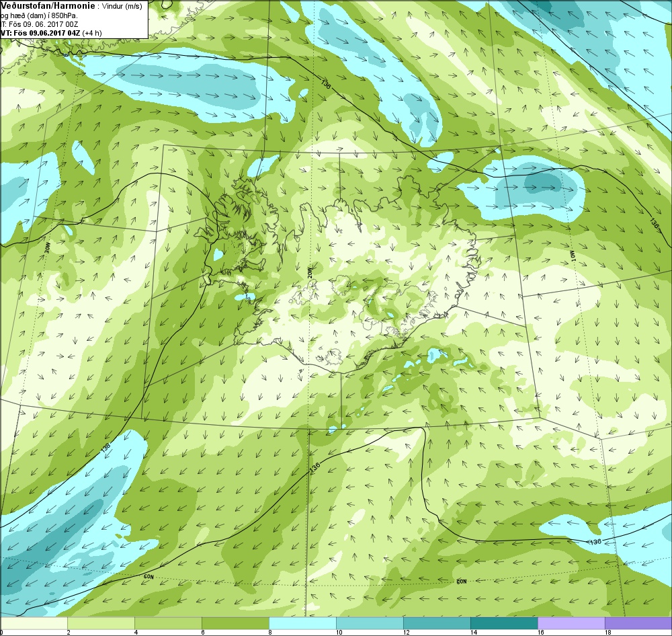The image size is (672, 636).
Task: Click the legend value 2
Action: [68, 632]
